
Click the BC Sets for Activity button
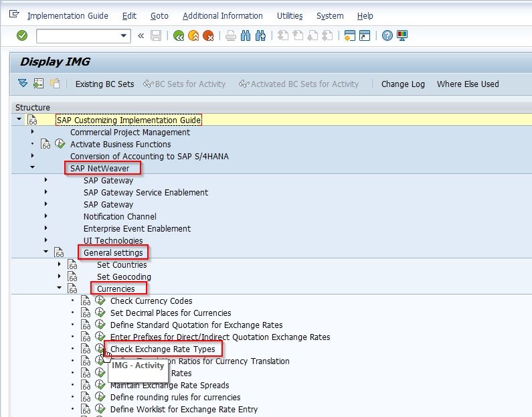pyautogui.click(x=184, y=84)
